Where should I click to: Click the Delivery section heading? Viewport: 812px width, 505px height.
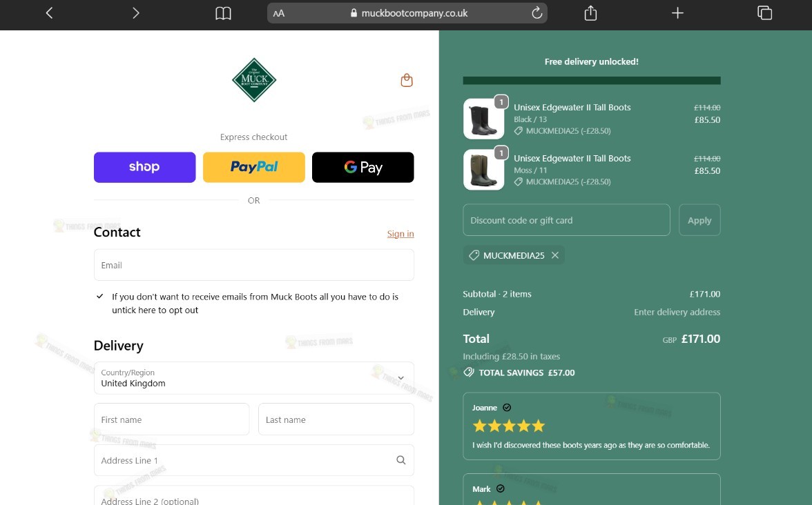click(x=119, y=346)
